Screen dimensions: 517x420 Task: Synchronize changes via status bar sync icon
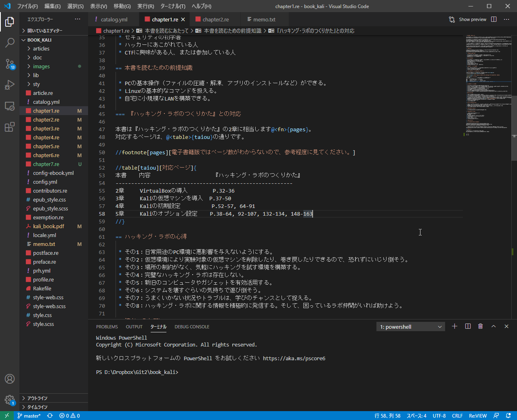tap(50, 416)
